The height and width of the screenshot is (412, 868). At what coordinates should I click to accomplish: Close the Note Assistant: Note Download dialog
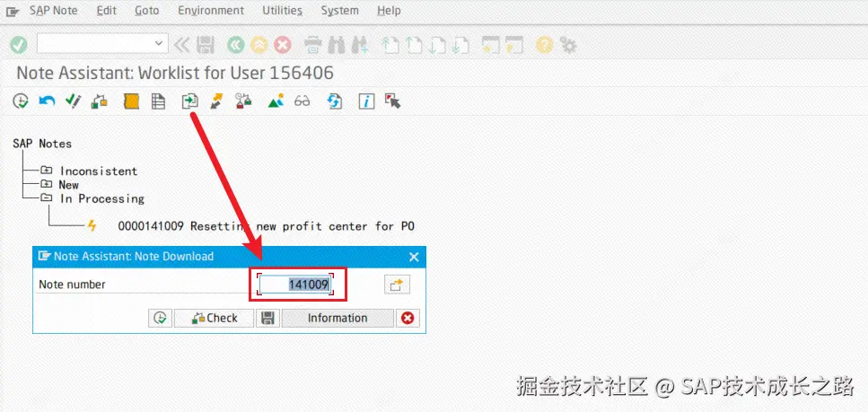[x=414, y=257]
